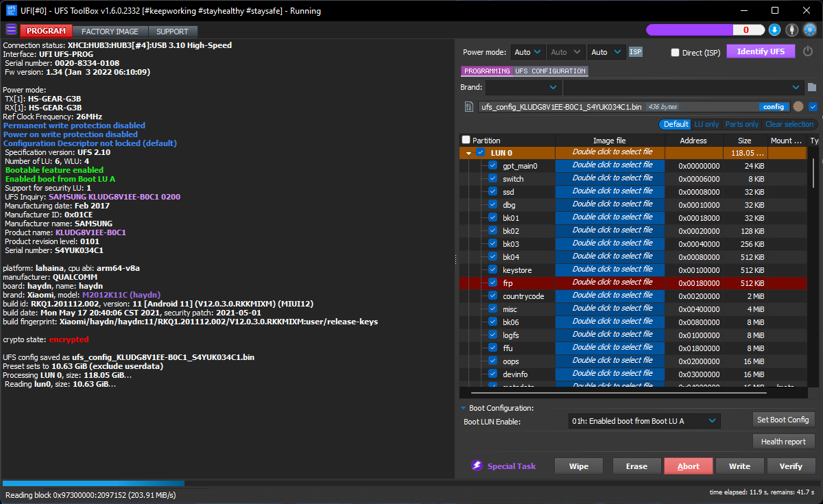Viewport: 823px width, 504px height.
Task: Uncheck the frp partition checkbox
Action: (492, 283)
